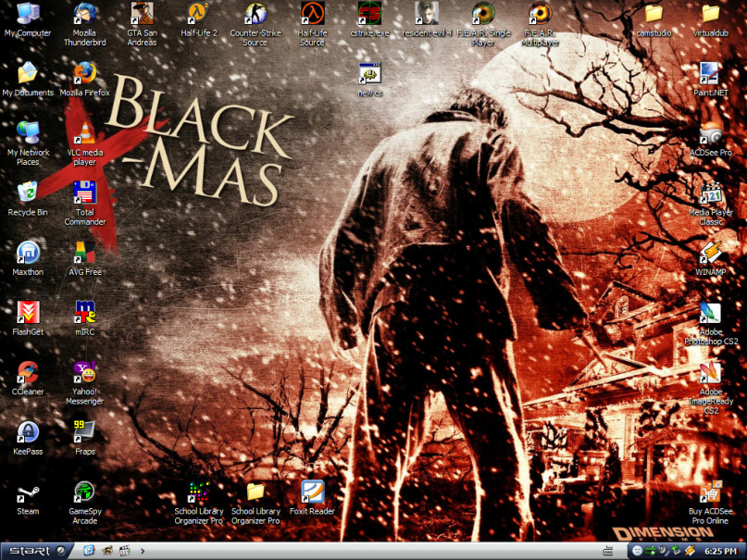Select the Recycle Bin
This screenshot has height=560, width=747.
28,199
